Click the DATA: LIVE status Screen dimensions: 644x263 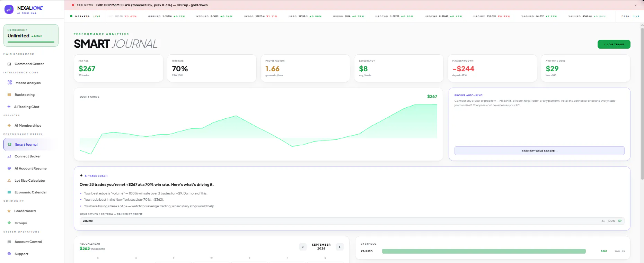pyautogui.click(x=630, y=16)
